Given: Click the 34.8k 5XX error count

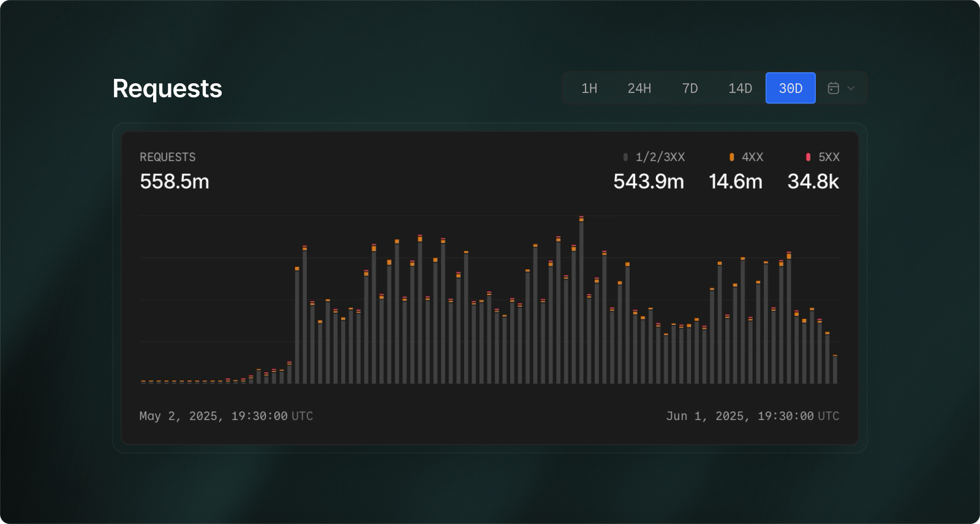Looking at the screenshot, I should [x=813, y=182].
